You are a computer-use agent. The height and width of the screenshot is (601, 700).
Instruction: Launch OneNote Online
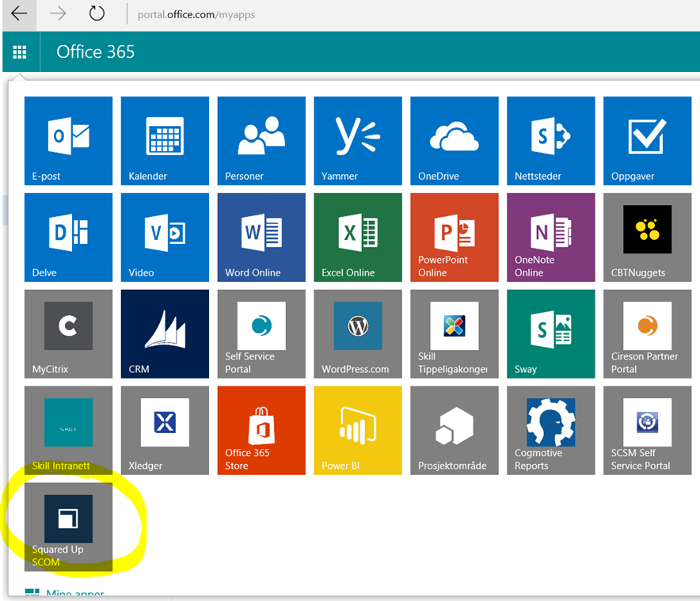point(550,237)
